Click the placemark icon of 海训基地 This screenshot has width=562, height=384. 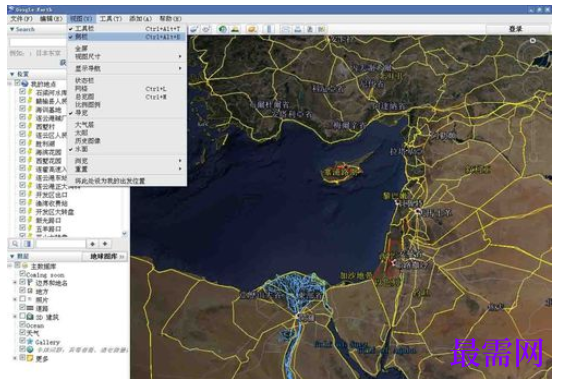tap(31, 109)
